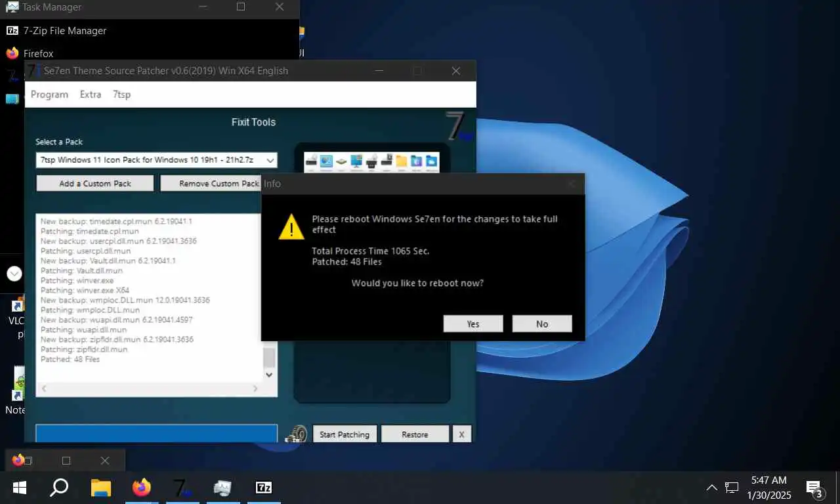
Task: Open the Extra menu
Action: pyautogui.click(x=91, y=94)
